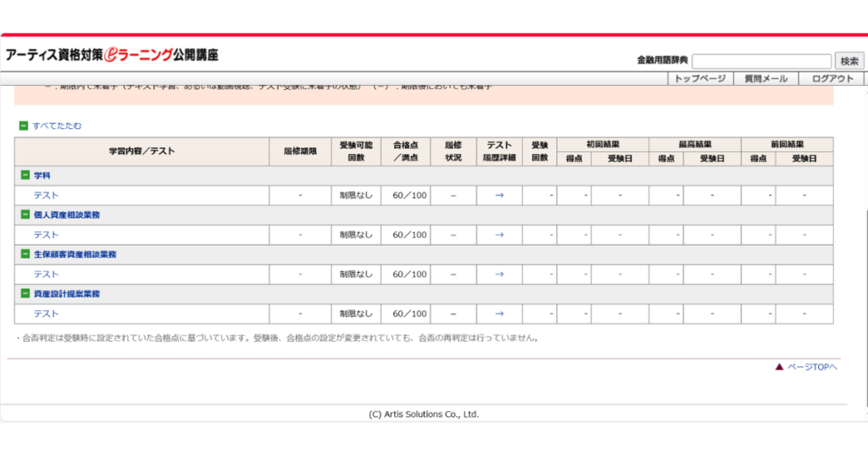Click the 金融用語辞典 search input field
This screenshot has height=456, width=868.
pos(761,61)
